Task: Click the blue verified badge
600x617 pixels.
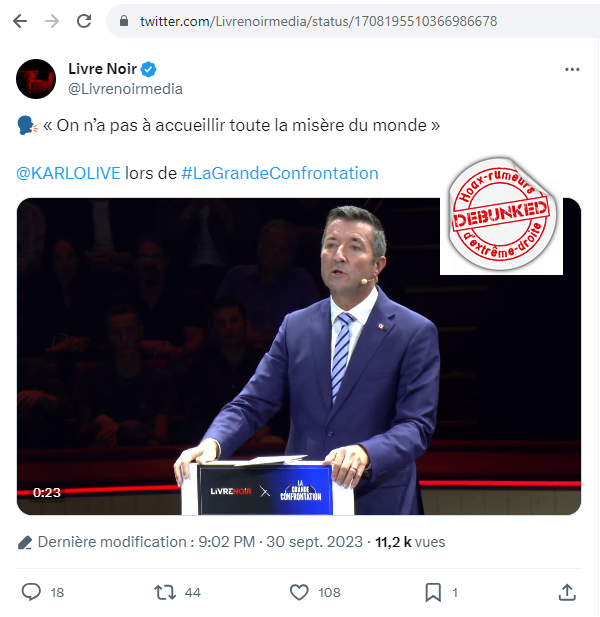Action: point(149,70)
